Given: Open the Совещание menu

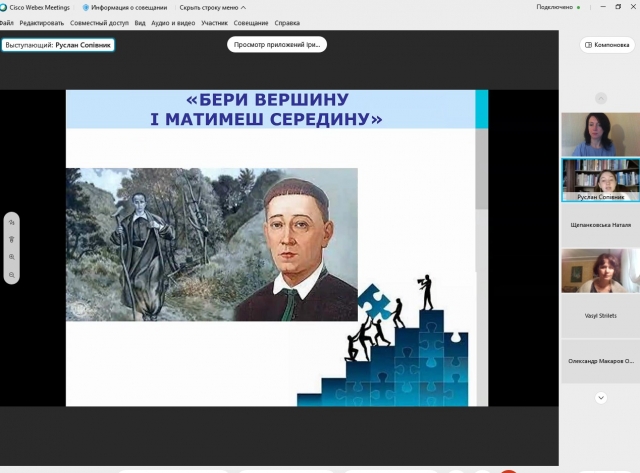Looking at the screenshot, I should (x=251, y=23).
